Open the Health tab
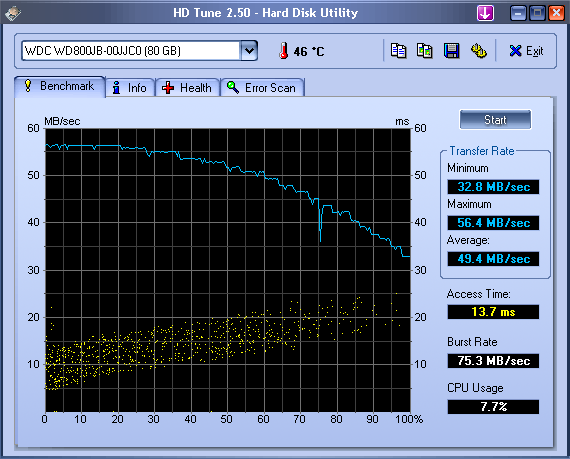 pyautogui.click(x=187, y=88)
